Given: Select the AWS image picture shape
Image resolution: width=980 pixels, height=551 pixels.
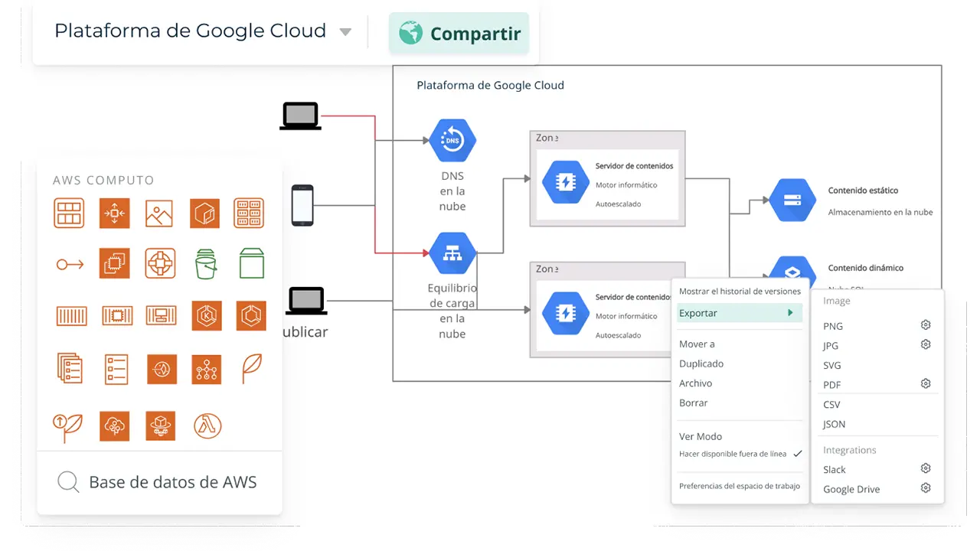Looking at the screenshot, I should click(159, 214).
